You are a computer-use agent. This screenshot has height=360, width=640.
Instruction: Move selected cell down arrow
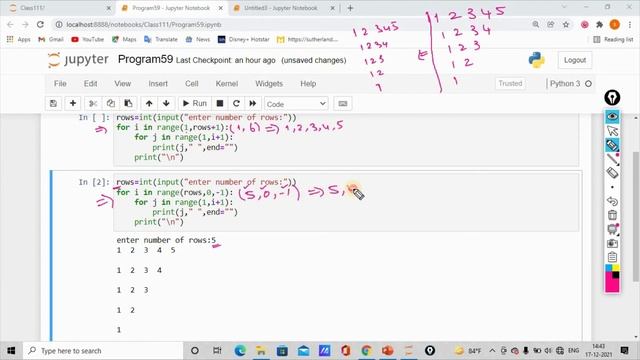(166, 104)
